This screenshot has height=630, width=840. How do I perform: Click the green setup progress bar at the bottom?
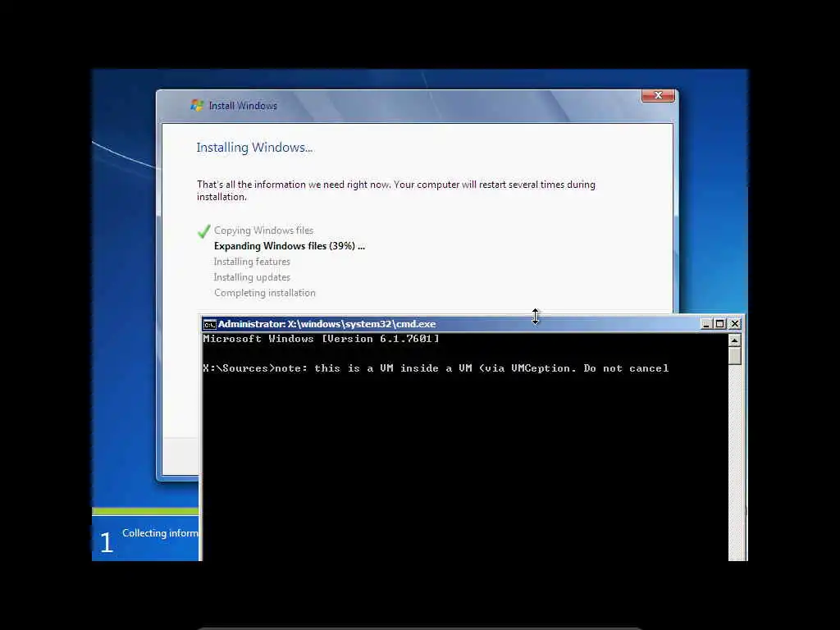point(145,511)
